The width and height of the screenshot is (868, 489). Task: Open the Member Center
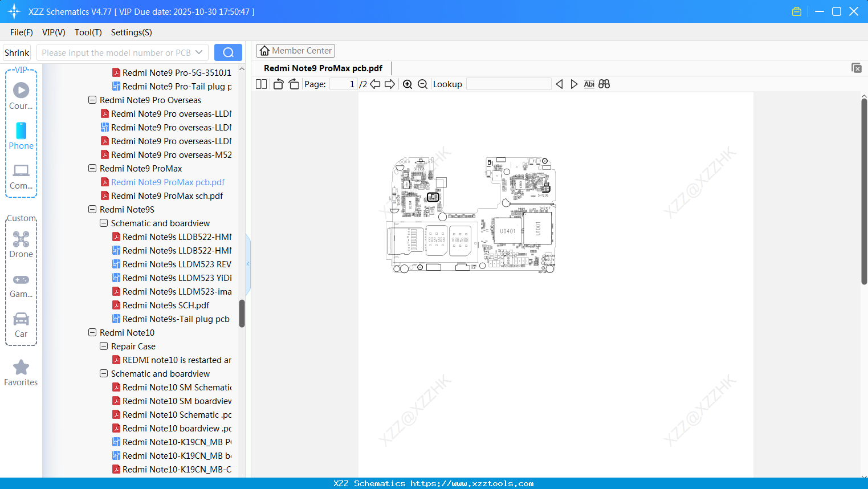point(295,51)
